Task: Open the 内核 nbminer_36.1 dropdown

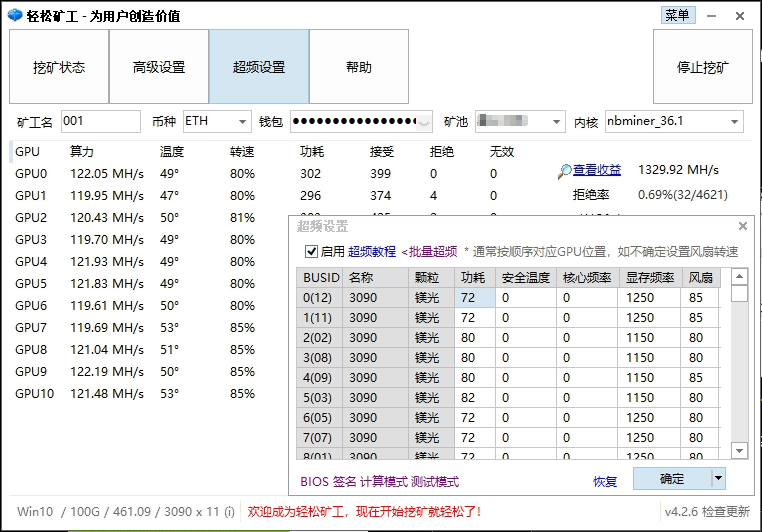Action: click(x=735, y=122)
